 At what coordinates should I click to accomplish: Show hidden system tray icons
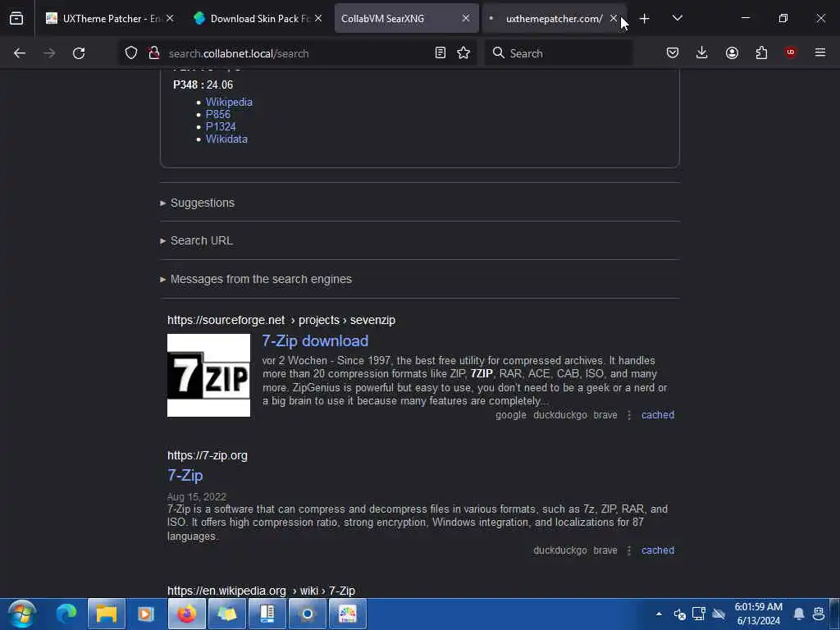(659, 614)
